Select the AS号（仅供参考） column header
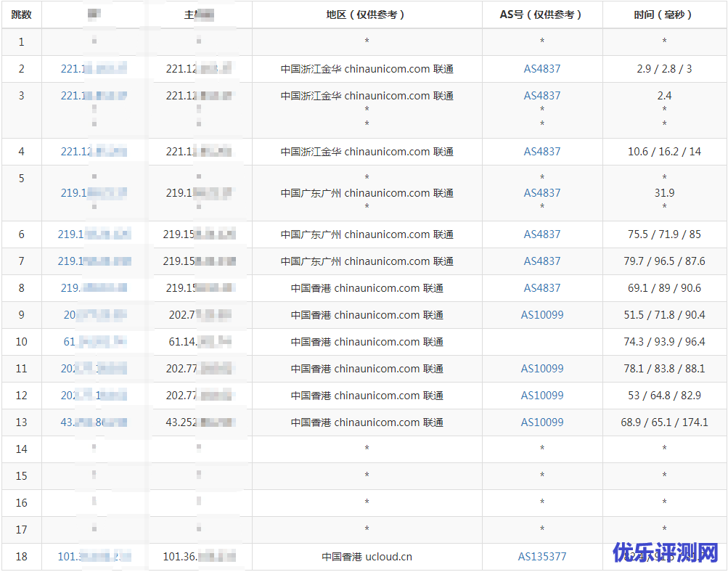The width and height of the screenshot is (728, 572). point(542,15)
